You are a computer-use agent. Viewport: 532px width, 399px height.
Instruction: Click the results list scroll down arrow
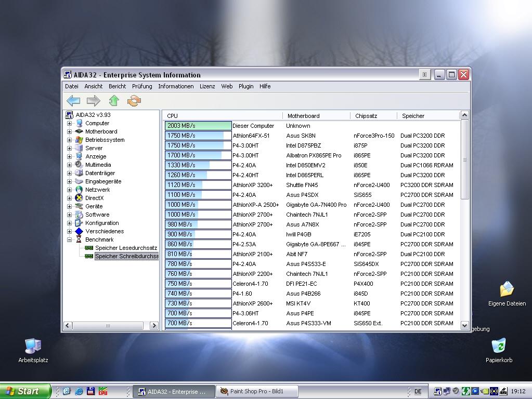[464, 325]
